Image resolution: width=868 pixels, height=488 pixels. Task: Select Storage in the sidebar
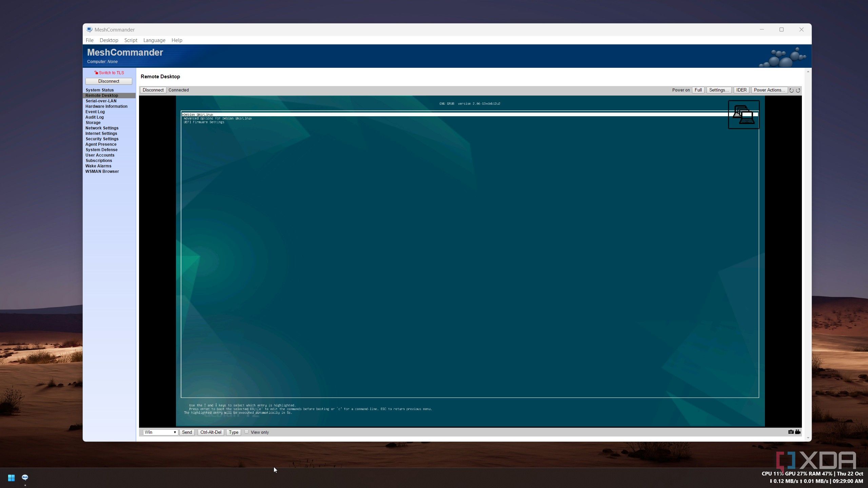[x=93, y=123]
